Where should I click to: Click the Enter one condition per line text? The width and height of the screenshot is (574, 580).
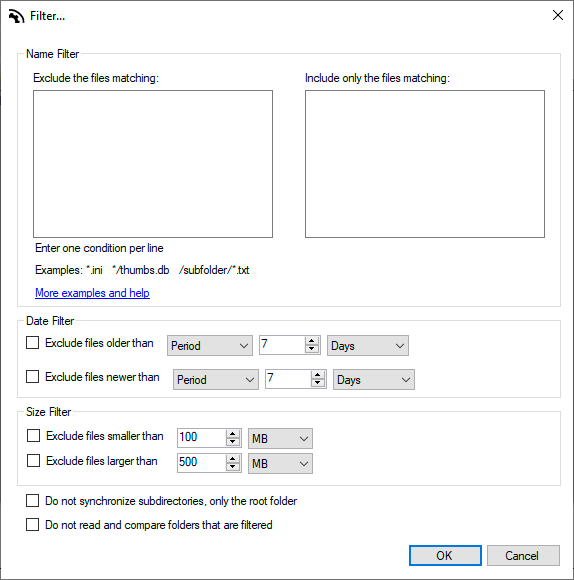point(99,248)
